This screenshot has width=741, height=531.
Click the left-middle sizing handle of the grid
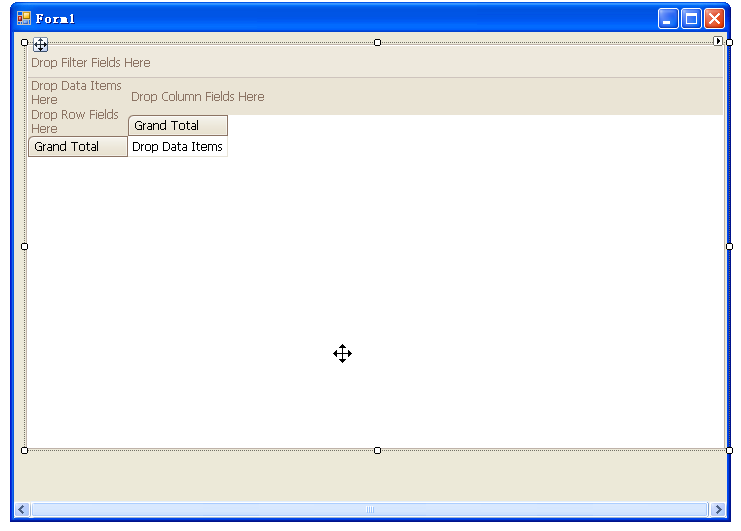click(25, 247)
